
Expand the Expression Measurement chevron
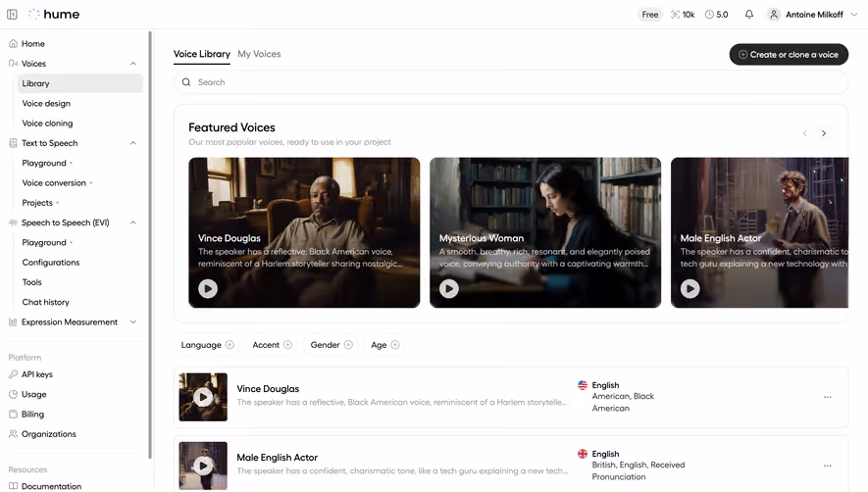(133, 322)
